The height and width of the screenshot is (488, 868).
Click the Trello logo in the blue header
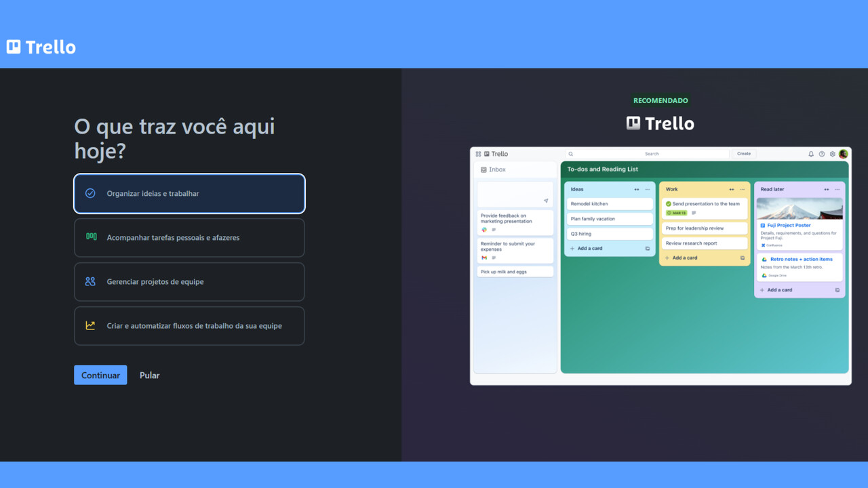pos(41,47)
